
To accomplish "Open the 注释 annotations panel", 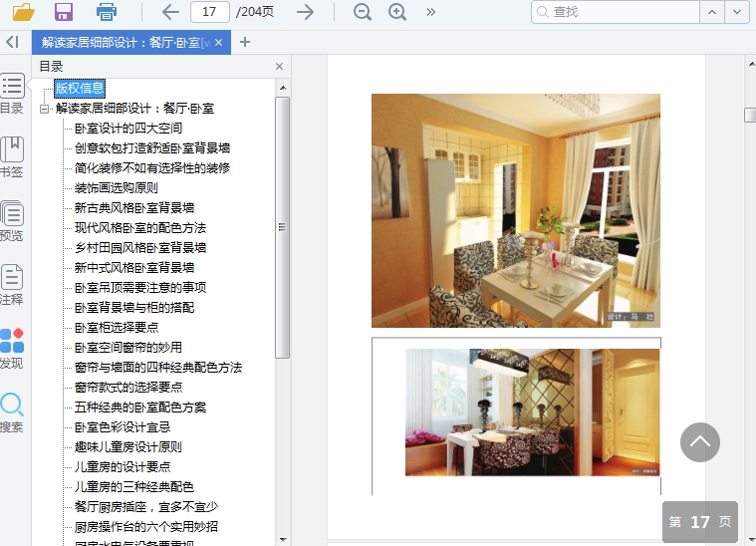I will point(12,285).
